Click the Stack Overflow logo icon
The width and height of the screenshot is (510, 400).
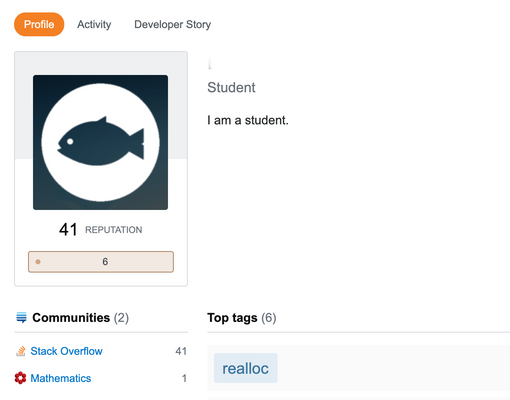tap(21, 351)
